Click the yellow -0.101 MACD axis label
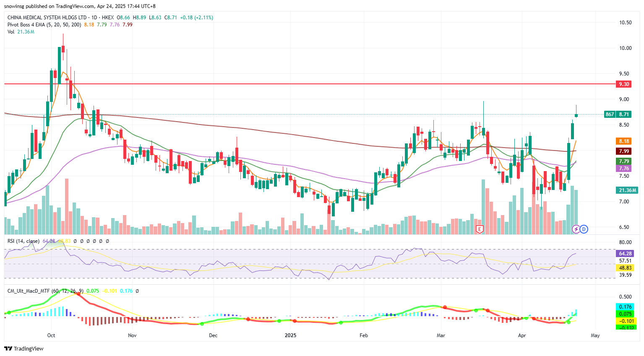644x356 pixels. [x=626, y=321]
